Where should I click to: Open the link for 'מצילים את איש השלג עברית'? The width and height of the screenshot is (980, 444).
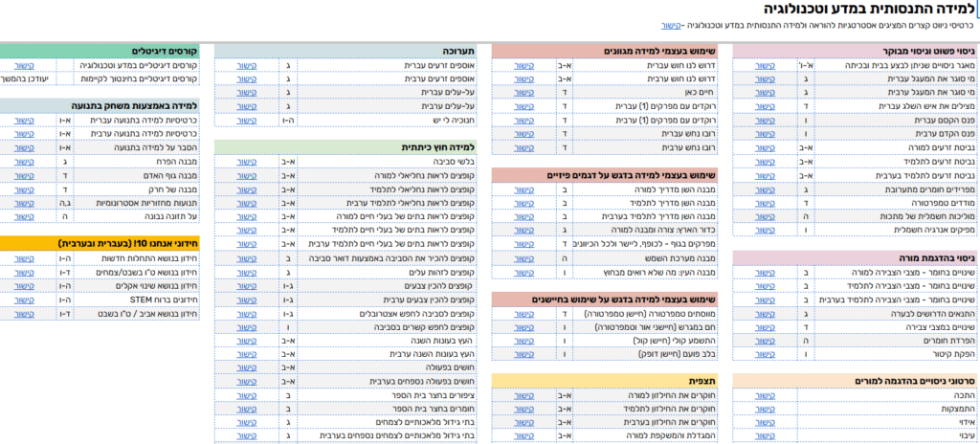point(765,106)
